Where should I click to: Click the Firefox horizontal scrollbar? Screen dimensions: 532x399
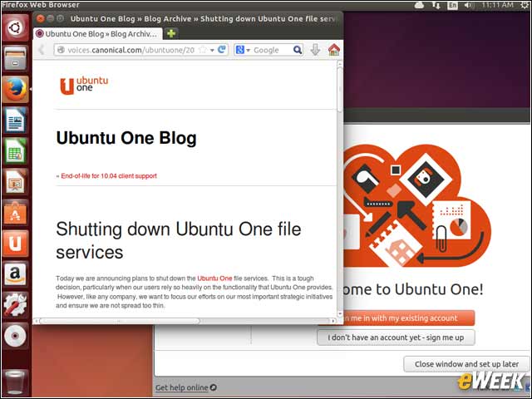click(x=119, y=321)
